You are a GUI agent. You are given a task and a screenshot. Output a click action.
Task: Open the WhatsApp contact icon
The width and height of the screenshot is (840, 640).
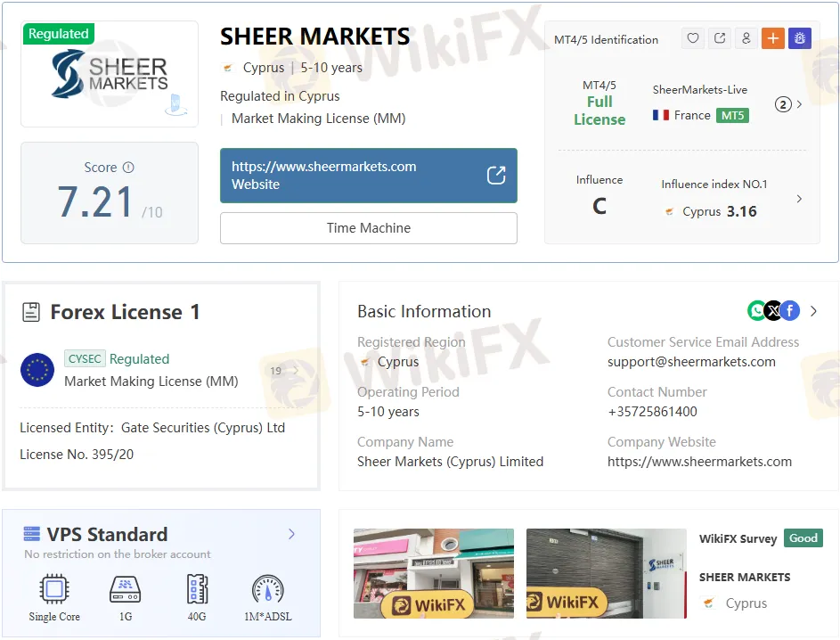click(756, 310)
